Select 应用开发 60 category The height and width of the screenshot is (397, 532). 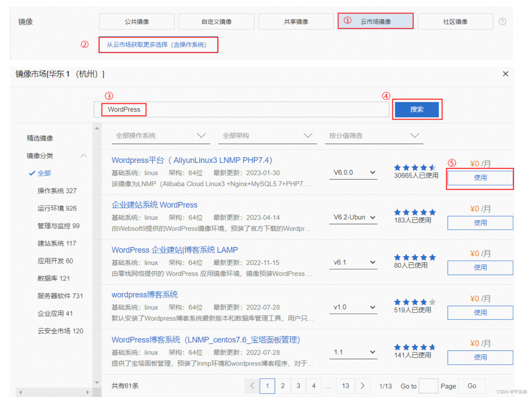[x=55, y=261]
